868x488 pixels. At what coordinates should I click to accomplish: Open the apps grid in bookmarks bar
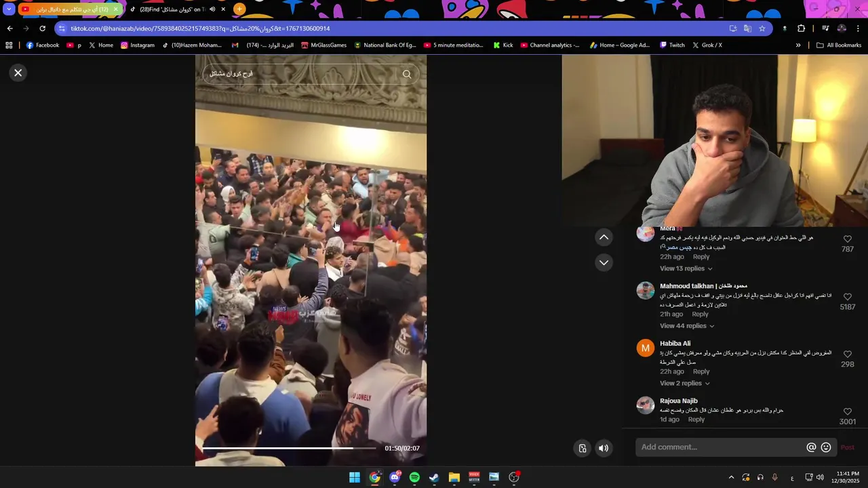pos(9,45)
